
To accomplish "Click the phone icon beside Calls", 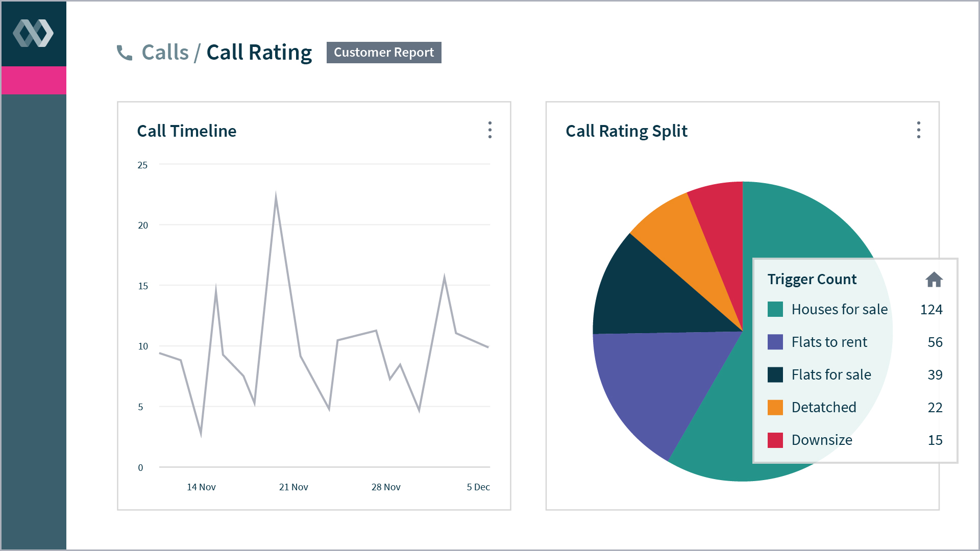I will pos(124,53).
